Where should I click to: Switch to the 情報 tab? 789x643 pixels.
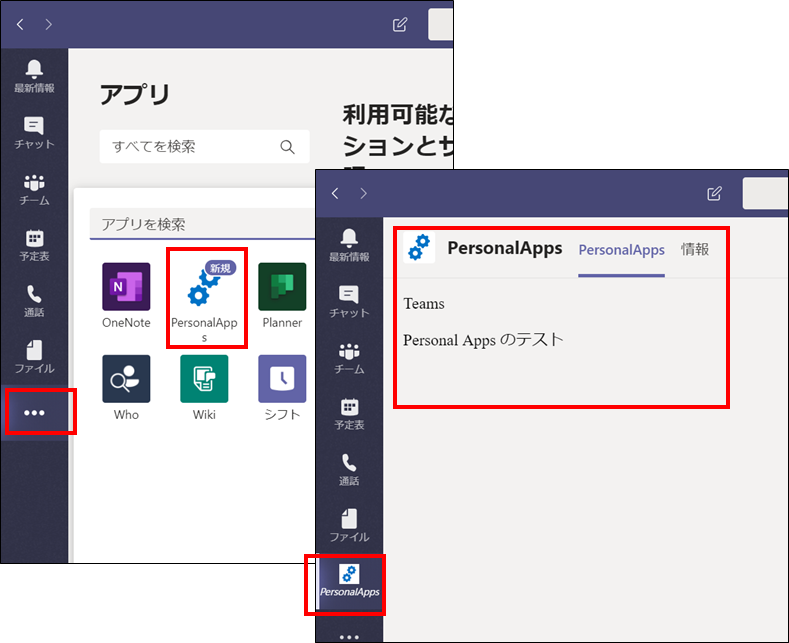695,249
